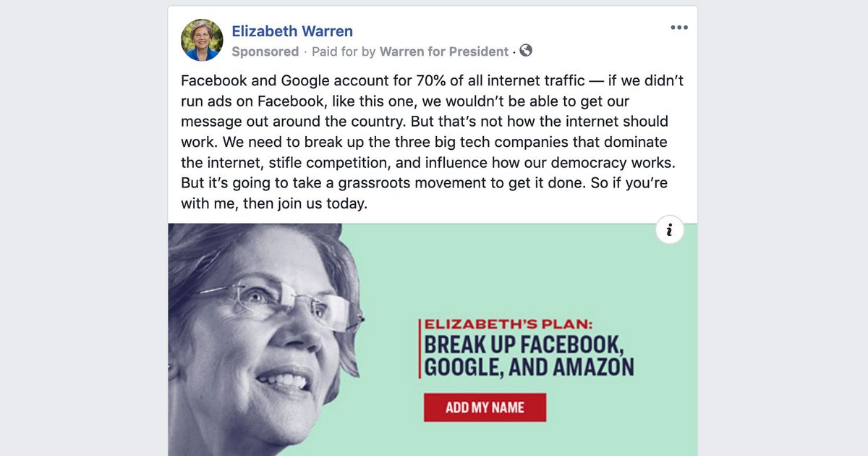
Task: Open the Elizabeth Warren profile link
Action: point(292,31)
